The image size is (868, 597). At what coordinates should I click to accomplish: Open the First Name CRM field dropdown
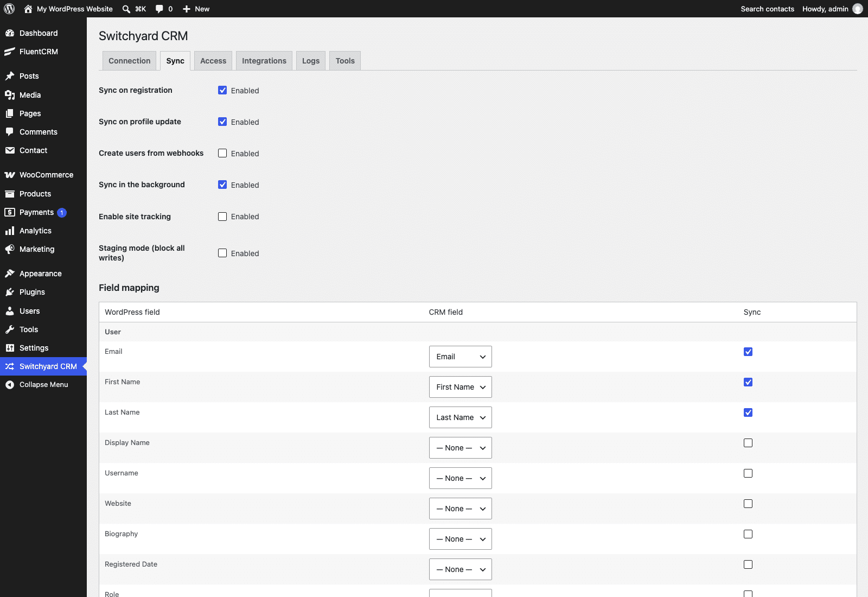(460, 387)
